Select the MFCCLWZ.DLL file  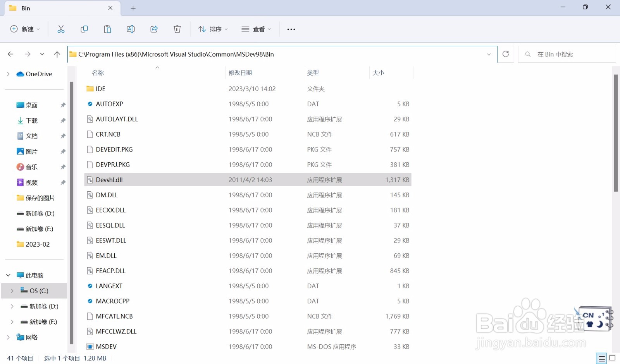point(248,331)
